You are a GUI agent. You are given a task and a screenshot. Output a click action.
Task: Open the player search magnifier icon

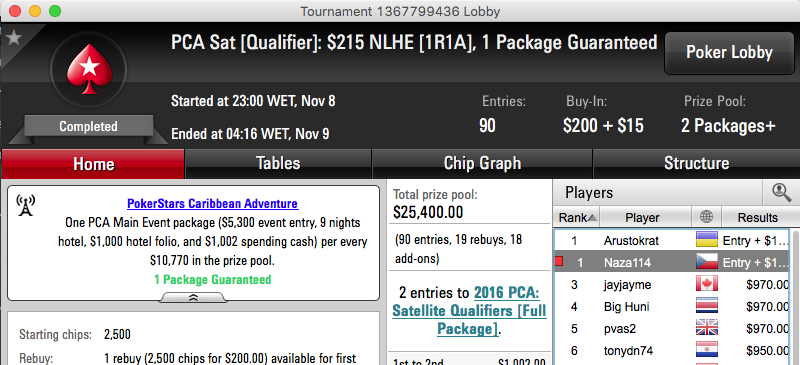point(781,192)
